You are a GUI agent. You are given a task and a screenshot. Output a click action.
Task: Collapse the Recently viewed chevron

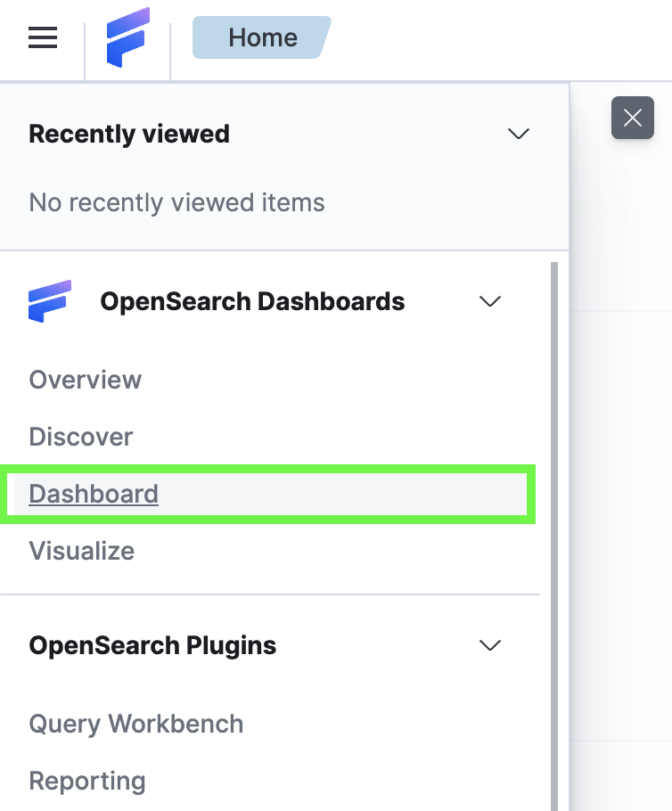[518, 134]
